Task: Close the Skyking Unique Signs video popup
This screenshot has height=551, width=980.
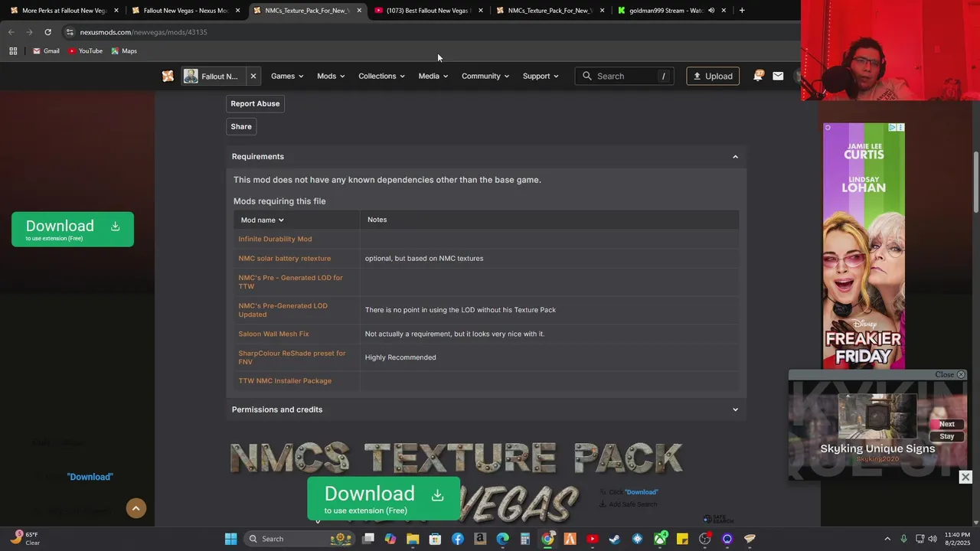Action: (x=950, y=375)
